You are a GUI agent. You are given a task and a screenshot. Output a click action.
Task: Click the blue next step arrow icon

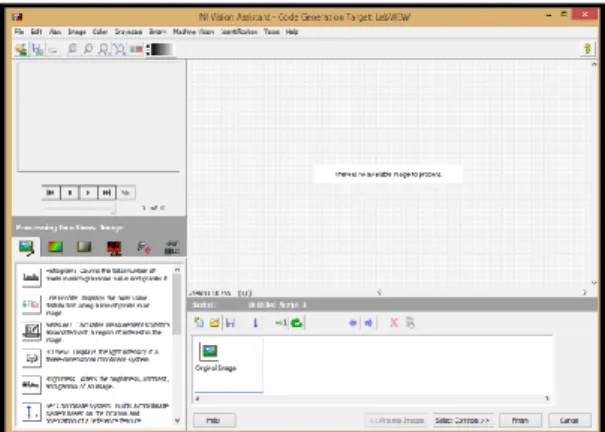(368, 322)
